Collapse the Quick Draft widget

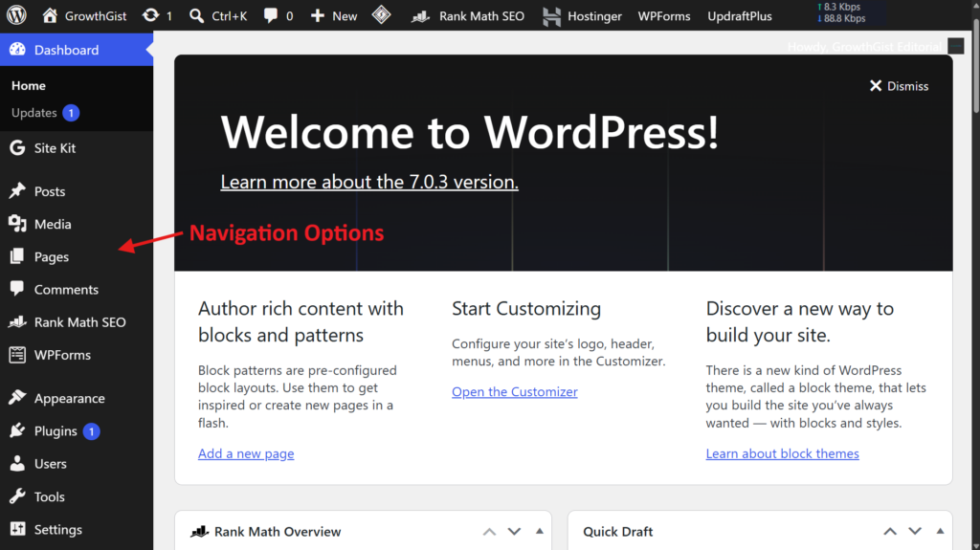[x=940, y=531]
